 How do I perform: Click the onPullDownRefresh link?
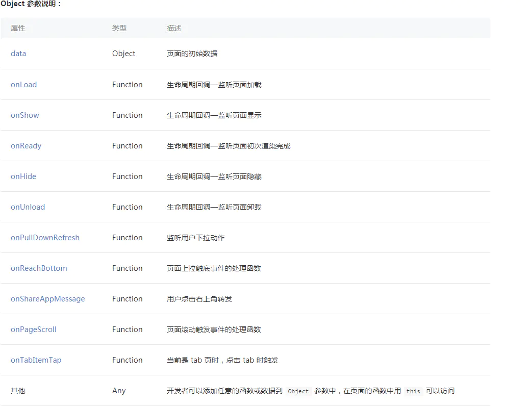tap(45, 237)
